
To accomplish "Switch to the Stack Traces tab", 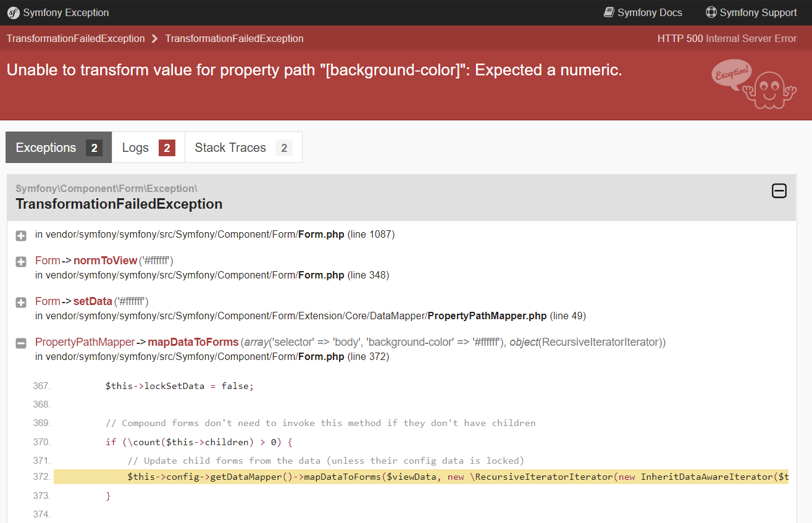I will (243, 147).
